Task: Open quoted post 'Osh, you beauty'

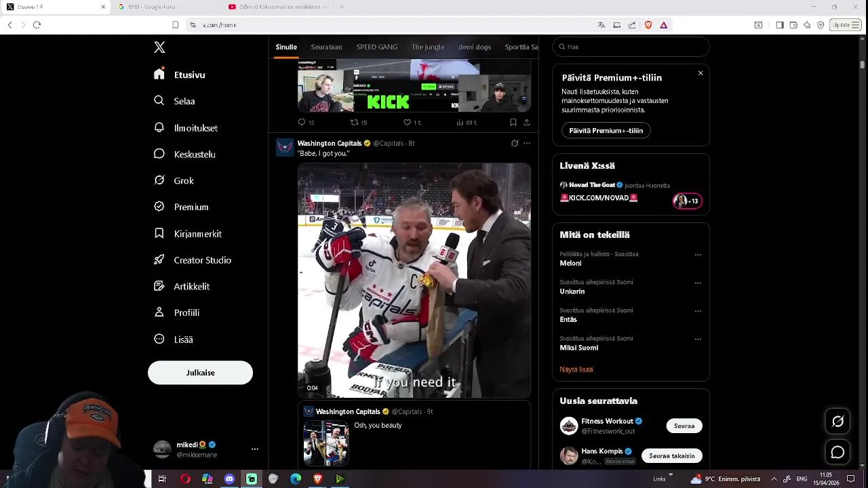Action: [414, 436]
